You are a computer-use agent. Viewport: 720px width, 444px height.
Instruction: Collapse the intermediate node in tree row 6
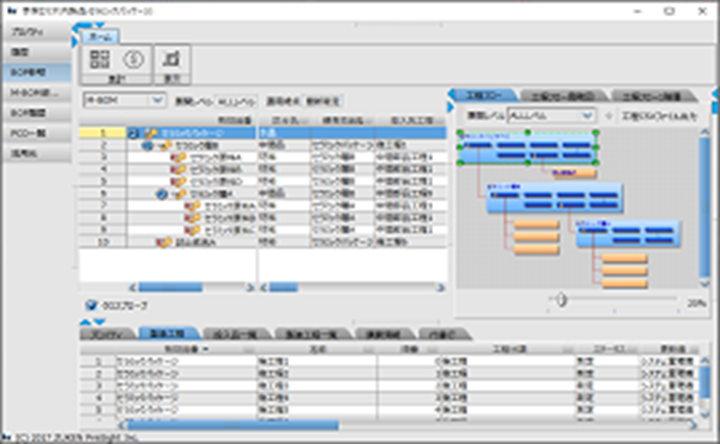click(161, 194)
